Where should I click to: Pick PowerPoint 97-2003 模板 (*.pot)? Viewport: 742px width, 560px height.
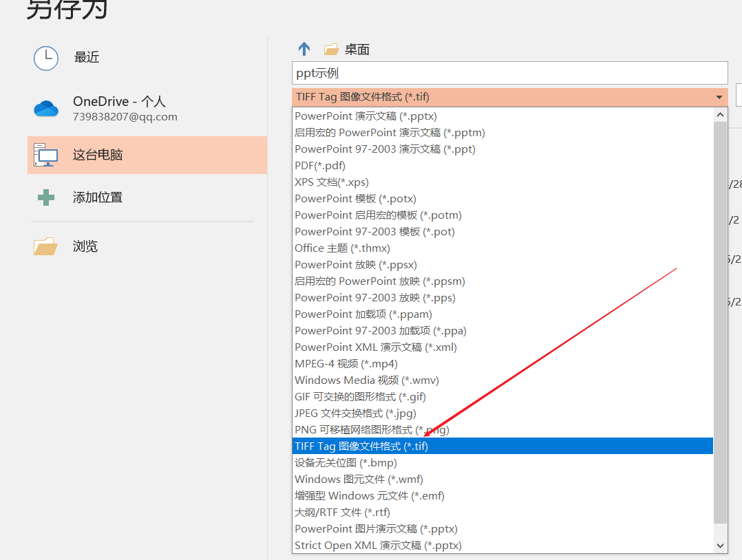pyautogui.click(x=502, y=232)
